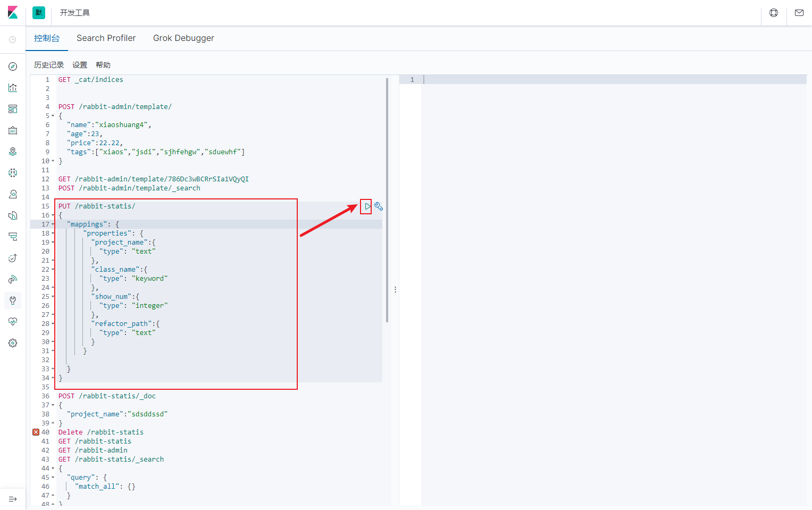
Task: Open the newsfeed envelope icon
Action: [799, 12]
